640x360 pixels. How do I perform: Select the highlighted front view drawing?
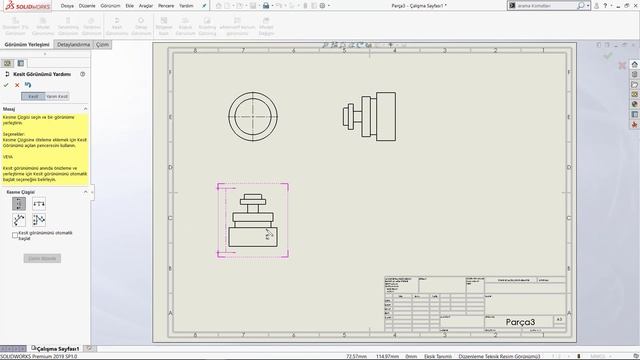point(253,220)
